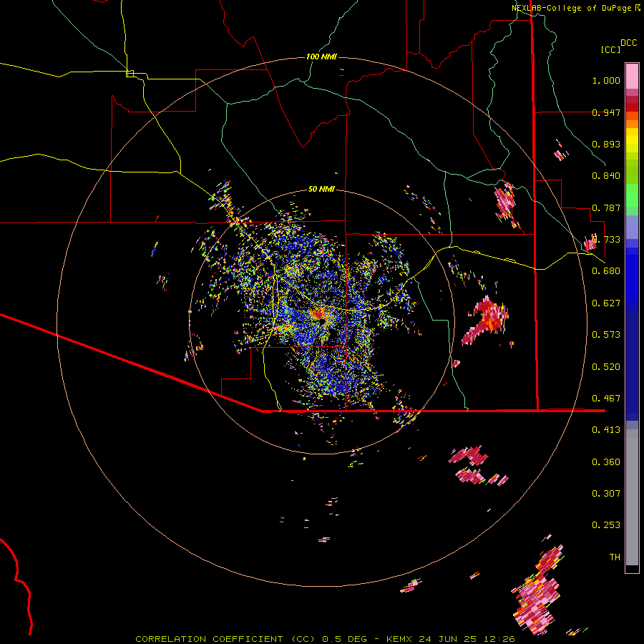The width and height of the screenshot is (644, 644).
Task: Pick the gray segment of color bar
Action: 632,497
